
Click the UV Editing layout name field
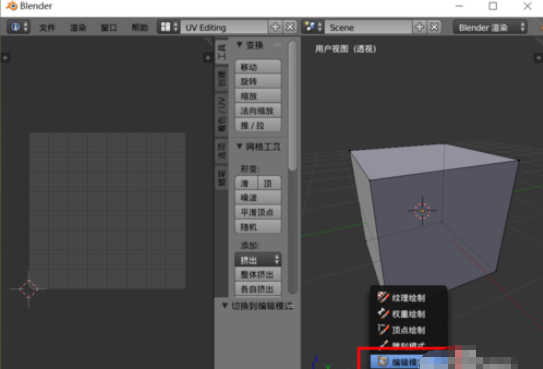pyautogui.click(x=224, y=27)
